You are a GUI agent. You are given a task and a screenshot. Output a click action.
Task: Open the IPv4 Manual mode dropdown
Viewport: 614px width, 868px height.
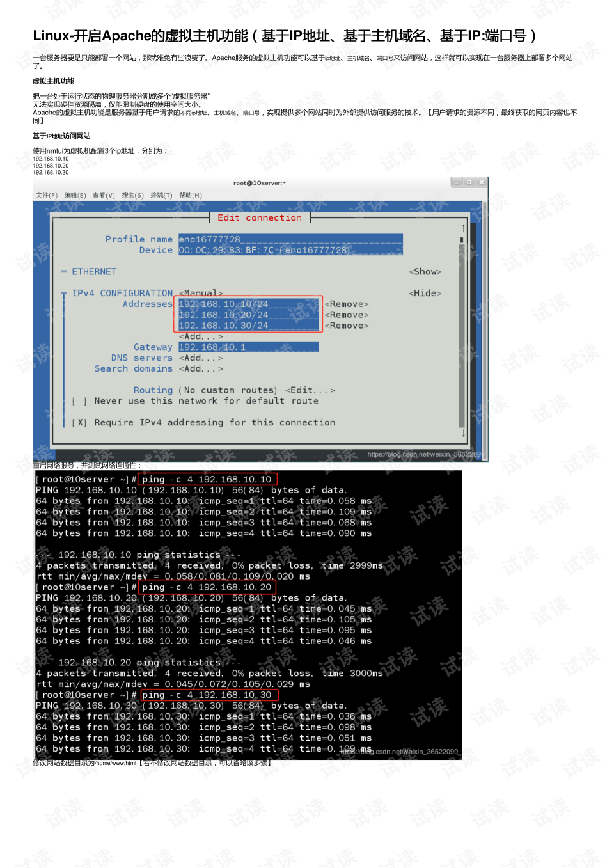tap(201, 293)
